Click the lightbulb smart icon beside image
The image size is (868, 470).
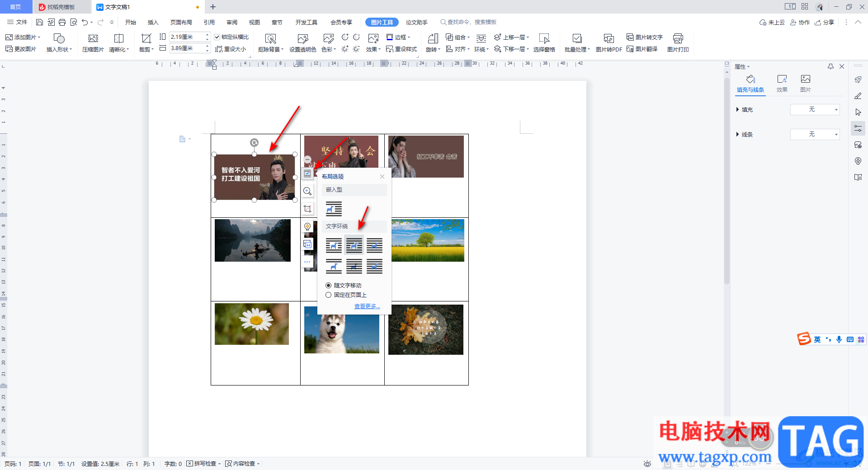click(307, 226)
